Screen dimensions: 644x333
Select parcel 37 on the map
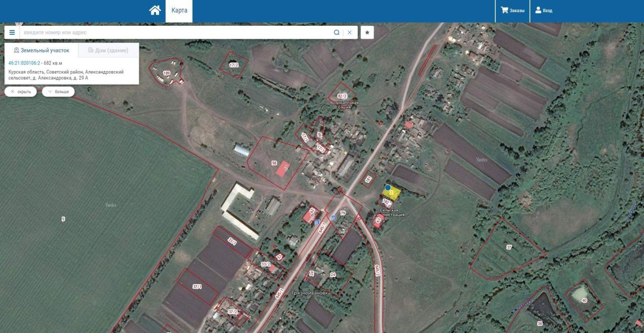(509, 247)
